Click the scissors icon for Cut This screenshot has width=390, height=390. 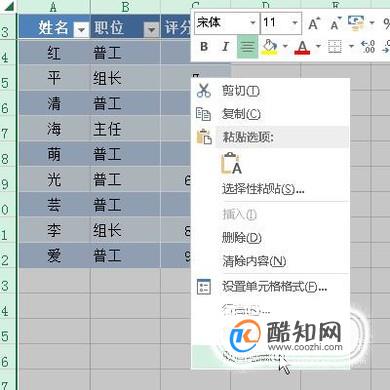tap(204, 91)
